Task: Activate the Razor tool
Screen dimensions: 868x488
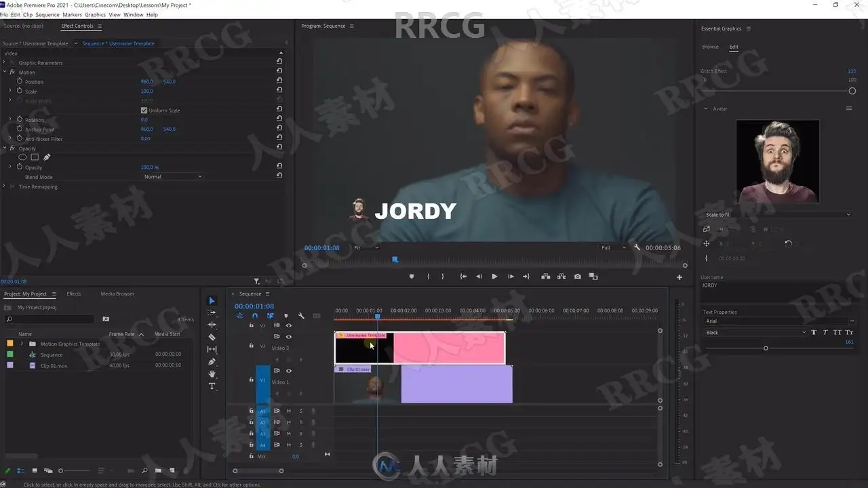Action: [212, 338]
